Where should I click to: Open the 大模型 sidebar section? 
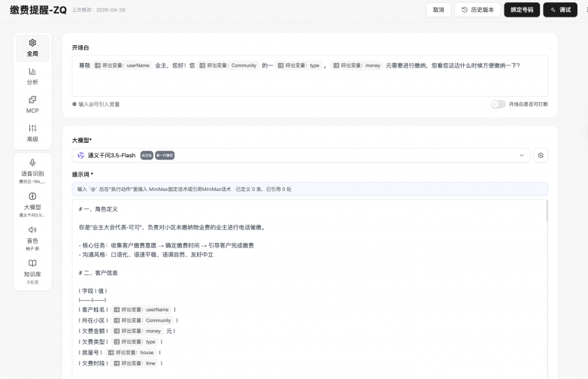[32, 205]
